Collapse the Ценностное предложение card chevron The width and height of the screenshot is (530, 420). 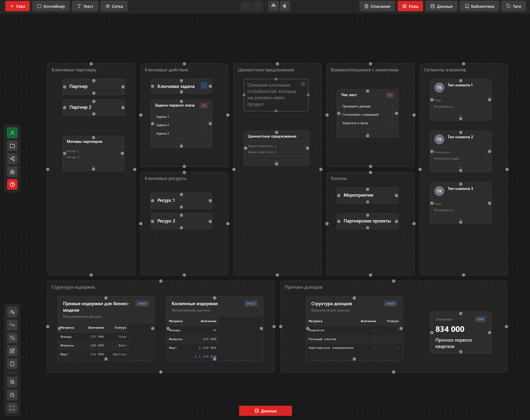click(277, 161)
